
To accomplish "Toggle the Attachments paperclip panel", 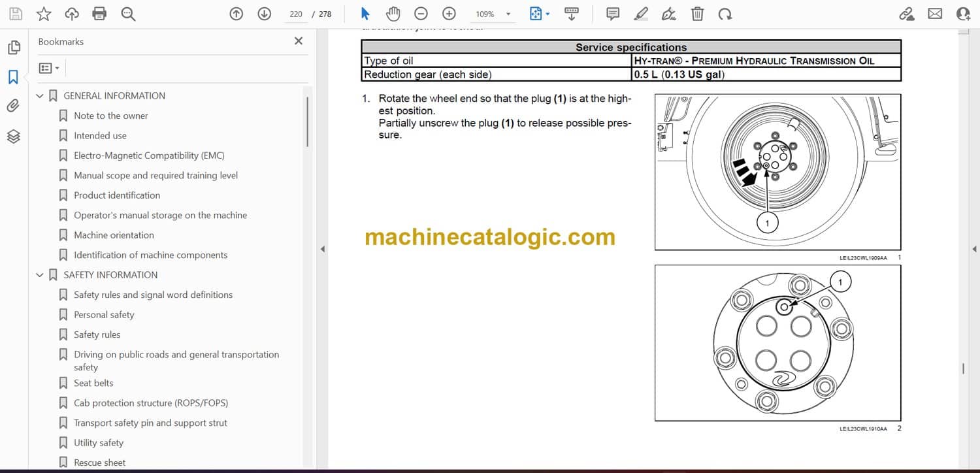I will click(13, 106).
